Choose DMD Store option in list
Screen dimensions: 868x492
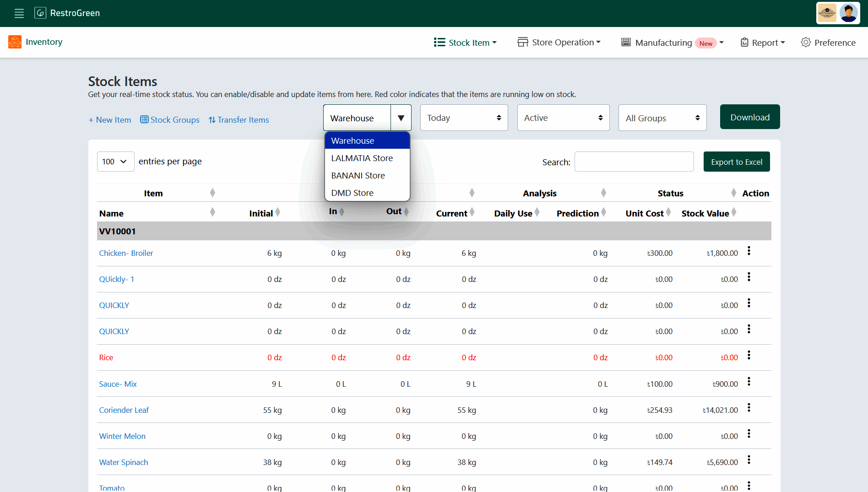pyautogui.click(x=352, y=193)
